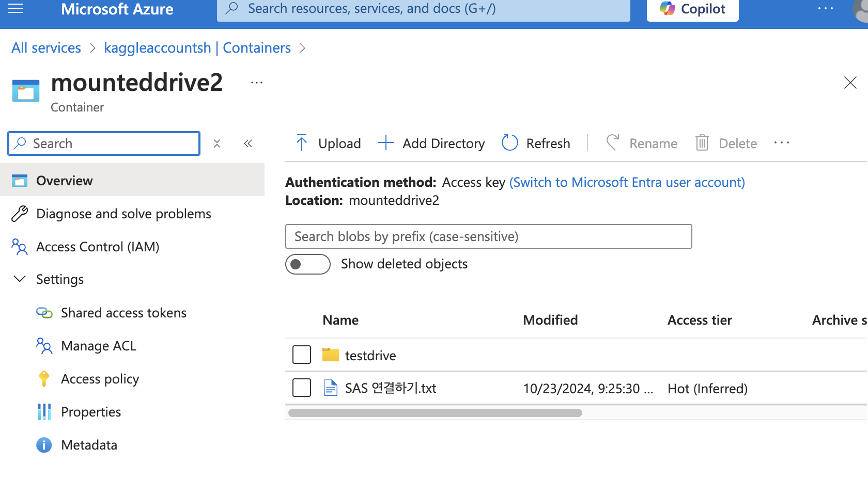Click the 10/23/2024, 9:25:30 modified cell
The width and height of the screenshot is (868, 480).
(588, 389)
